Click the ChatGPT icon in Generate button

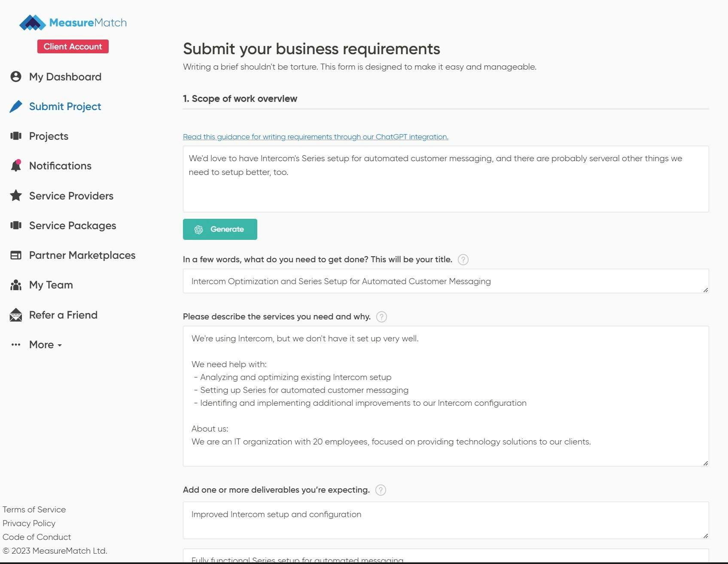pos(198,230)
